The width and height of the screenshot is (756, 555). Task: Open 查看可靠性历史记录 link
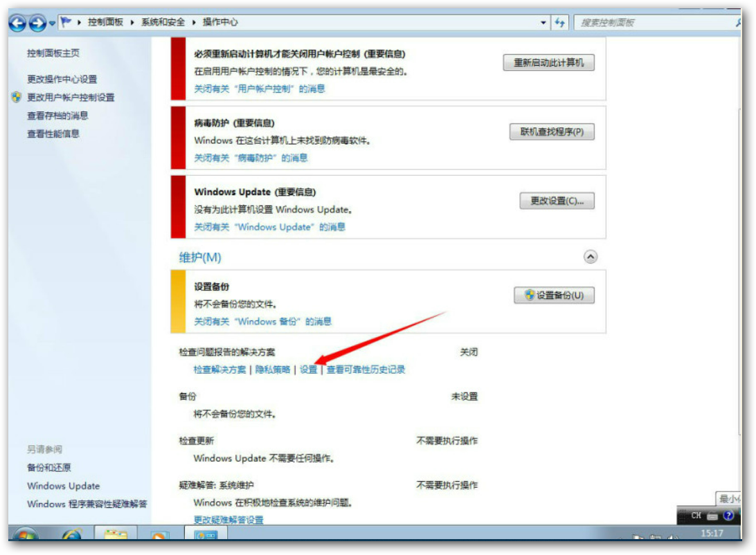point(366,370)
